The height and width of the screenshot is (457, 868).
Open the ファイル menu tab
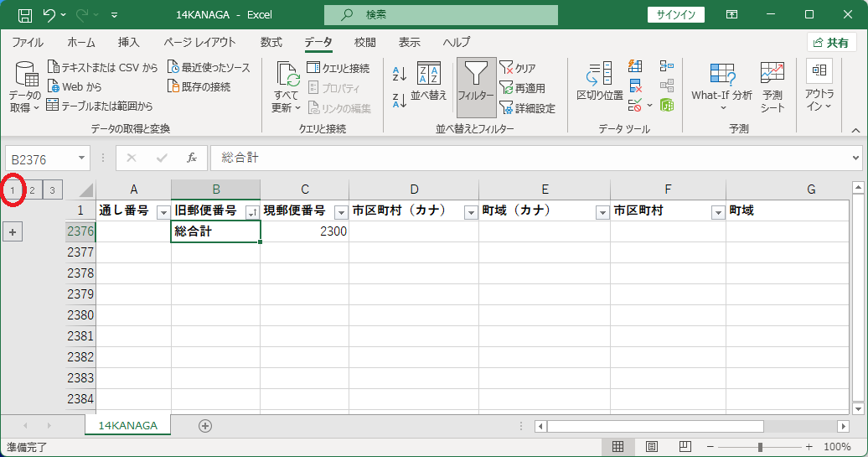pyautogui.click(x=28, y=42)
